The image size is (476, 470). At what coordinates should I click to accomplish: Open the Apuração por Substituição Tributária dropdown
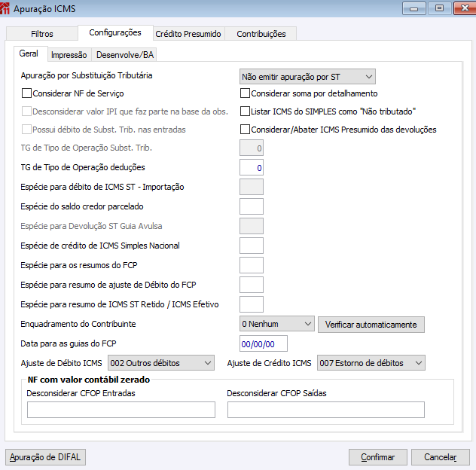pos(307,77)
